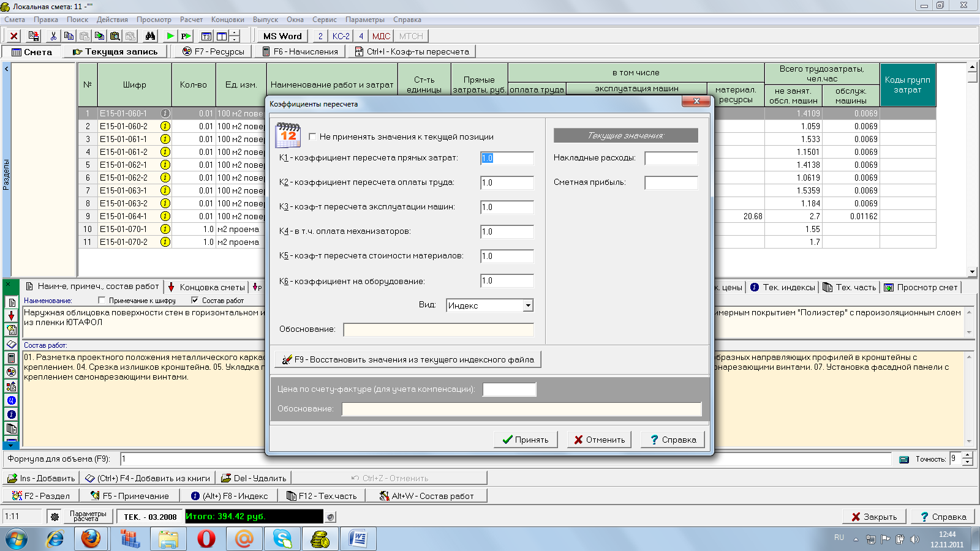Image resolution: width=980 pixels, height=551 pixels.
Task: Switch to 'F7 - Ресурсы' tab
Action: [213, 52]
